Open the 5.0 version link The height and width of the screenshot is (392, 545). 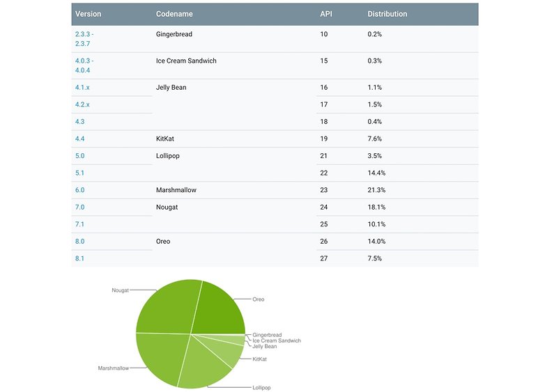pyautogui.click(x=80, y=156)
